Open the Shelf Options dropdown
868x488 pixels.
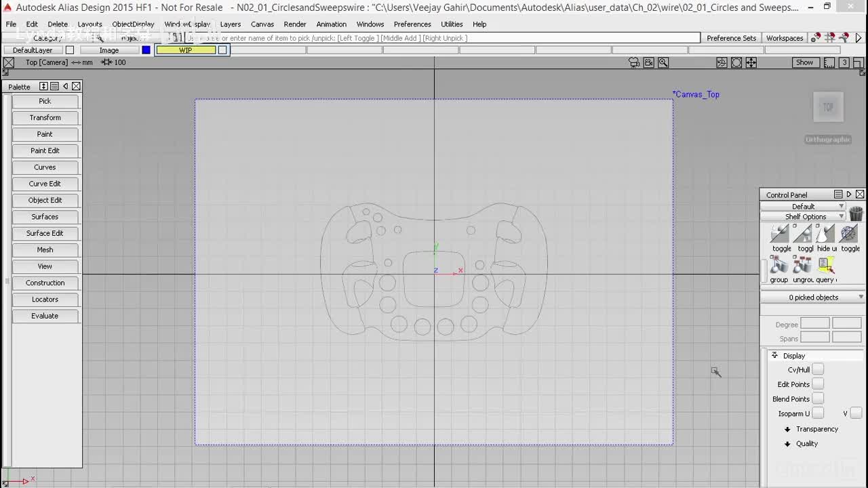coord(803,217)
